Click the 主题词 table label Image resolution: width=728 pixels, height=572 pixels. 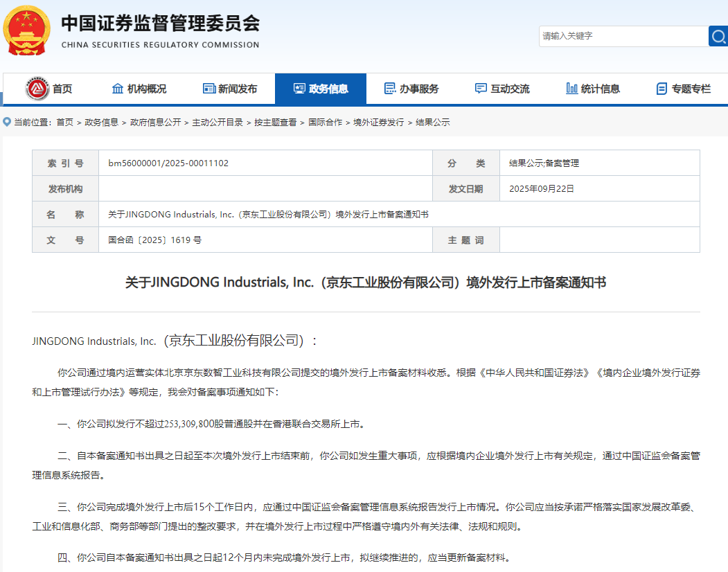click(465, 240)
